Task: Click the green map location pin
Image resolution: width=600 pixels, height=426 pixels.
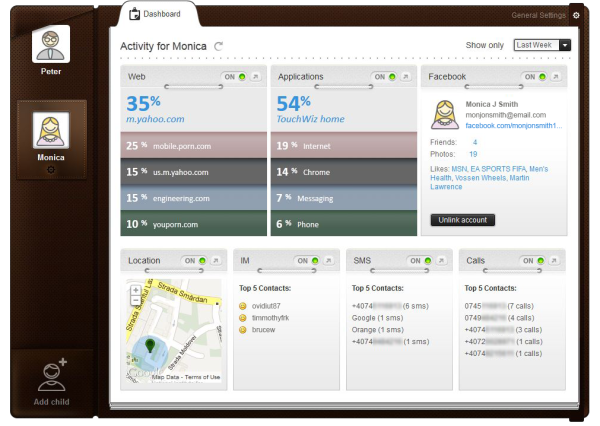Action: pos(150,345)
